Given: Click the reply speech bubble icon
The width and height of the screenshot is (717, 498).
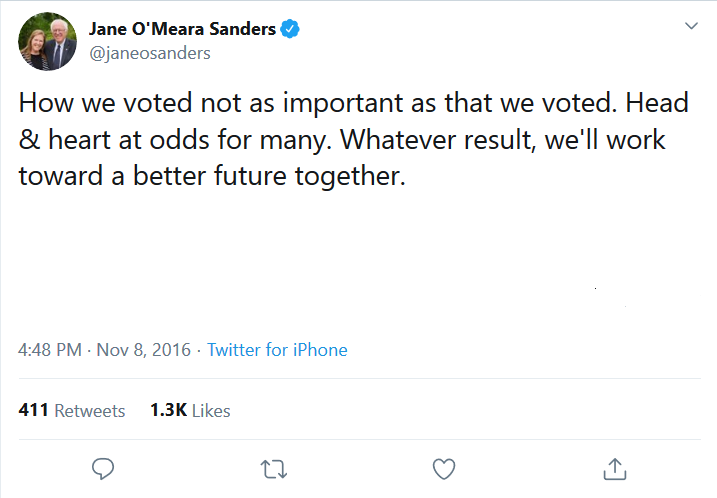Looking at the screenshot, I should pos(103,467).
